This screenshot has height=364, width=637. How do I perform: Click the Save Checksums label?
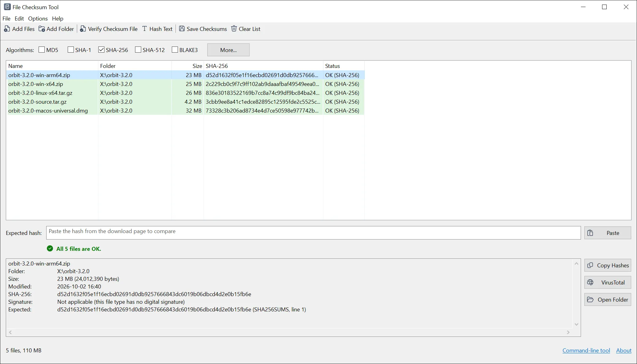[207, 29]
